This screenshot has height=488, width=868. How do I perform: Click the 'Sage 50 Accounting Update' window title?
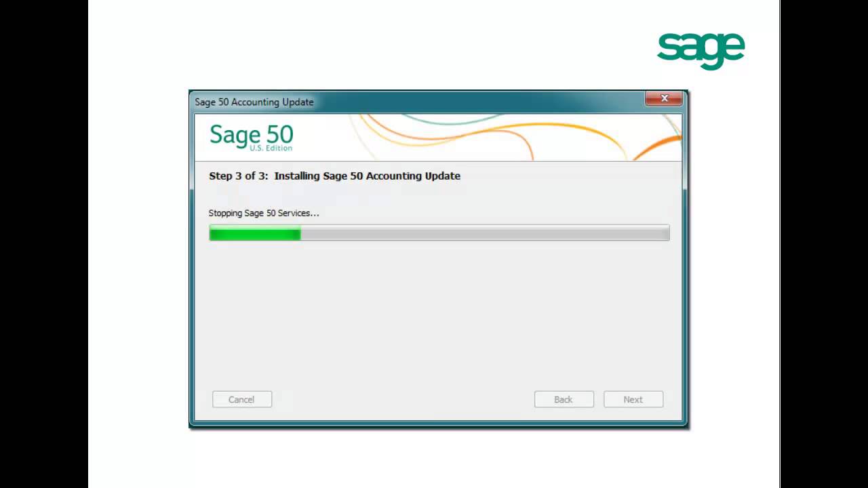click(254, 102)
